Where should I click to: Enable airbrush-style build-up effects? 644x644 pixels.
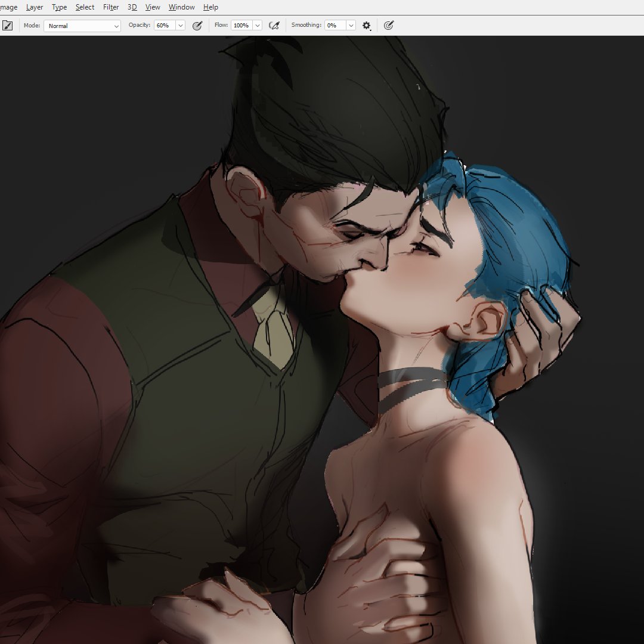tap(274, 26)
